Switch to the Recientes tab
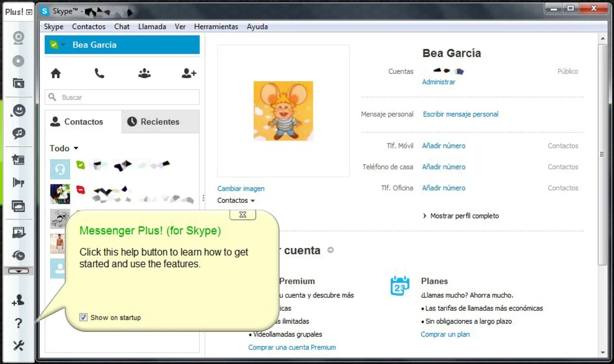Viewport: 614px width, 364px height. [x=161, y=121]
